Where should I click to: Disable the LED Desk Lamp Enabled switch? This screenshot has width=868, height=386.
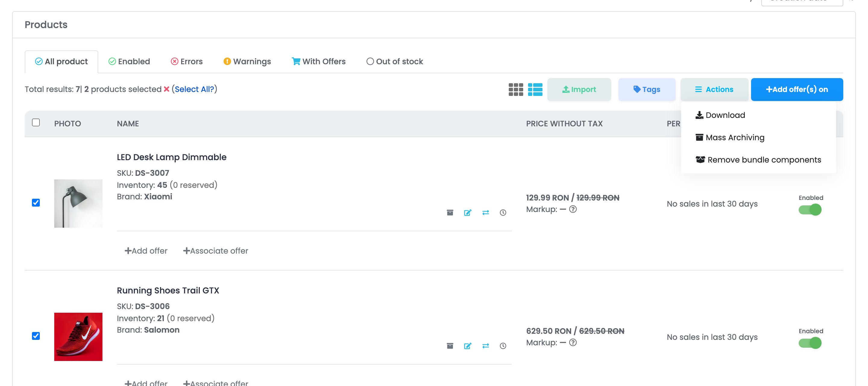point(810,210)
